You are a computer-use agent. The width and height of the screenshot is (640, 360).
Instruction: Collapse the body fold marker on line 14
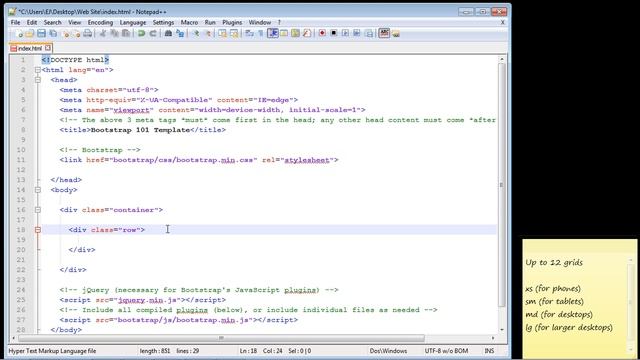38,190
